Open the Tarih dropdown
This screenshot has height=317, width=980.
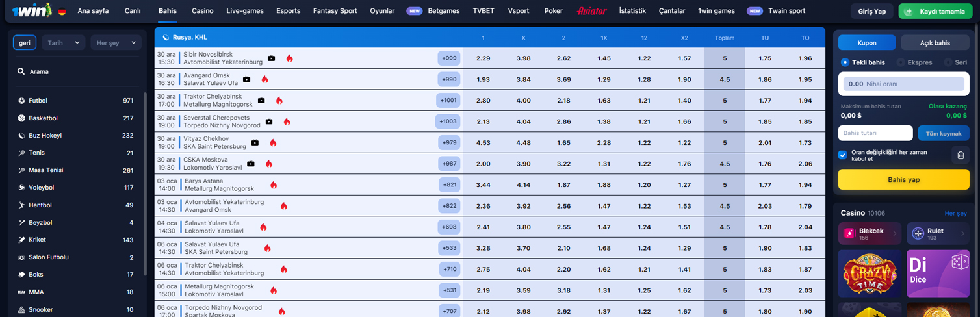[x=64, y=42]
